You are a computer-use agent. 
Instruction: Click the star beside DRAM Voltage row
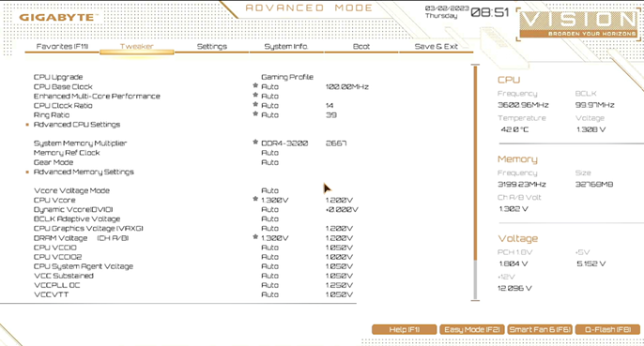coord(255,237)
